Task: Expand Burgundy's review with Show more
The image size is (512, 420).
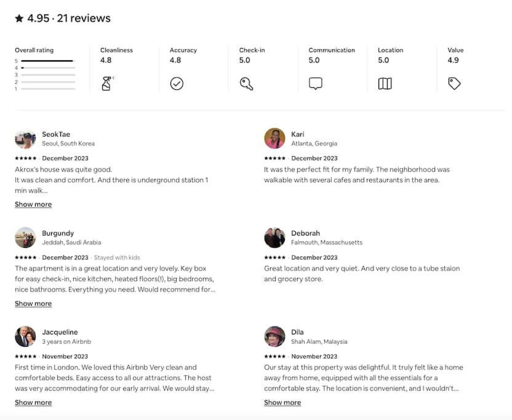Action: pyautogui.click(x=33, y=304)
